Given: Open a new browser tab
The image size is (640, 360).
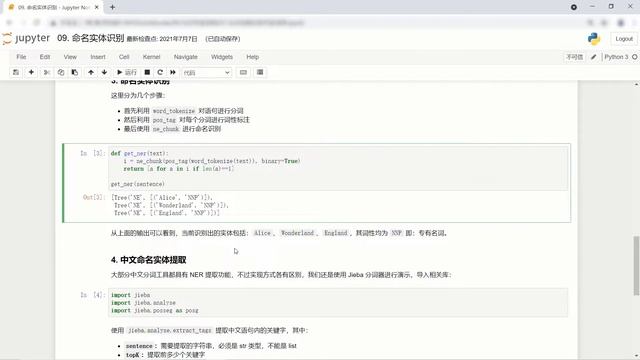Looking at the screenshot, I should click(112, 7).
